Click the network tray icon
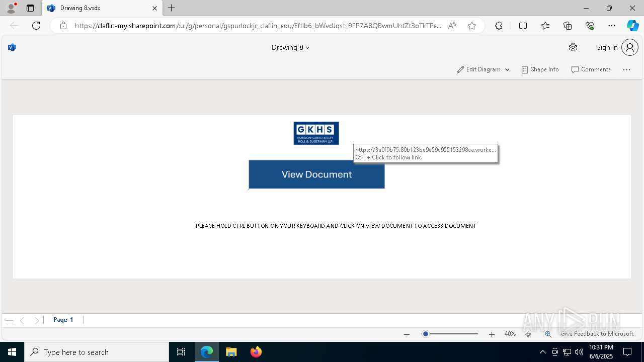The image size is (644, 362). pyautogui.click(x=567, y=352)
